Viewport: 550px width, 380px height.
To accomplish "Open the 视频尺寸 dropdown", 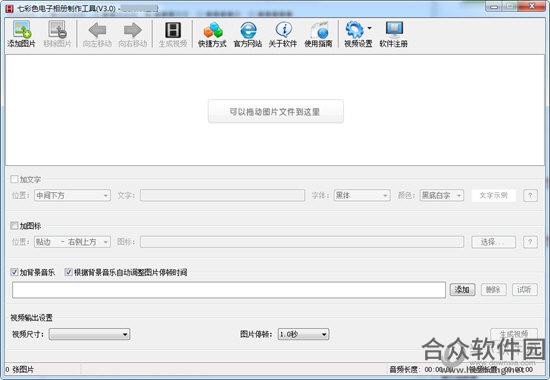I will [x=89, y=334].
